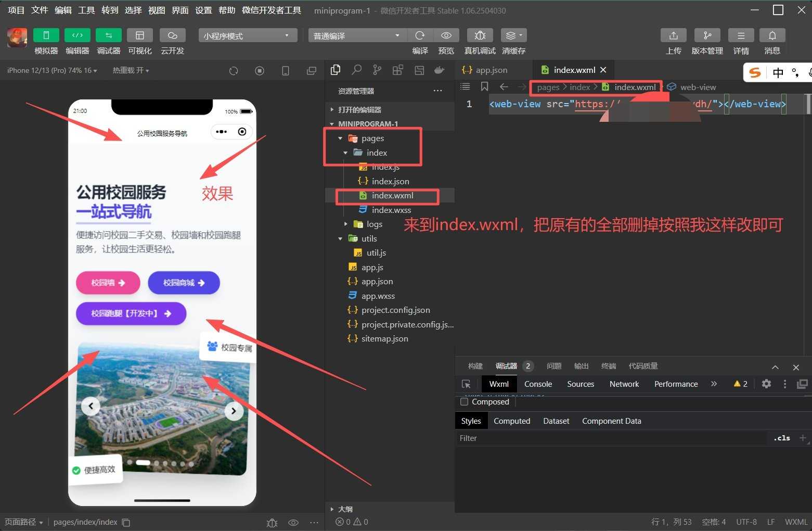Open the iPhone 12/13 device model dropdown
Viewport: 812px width, 531px height.
click(x=50, y=70)
